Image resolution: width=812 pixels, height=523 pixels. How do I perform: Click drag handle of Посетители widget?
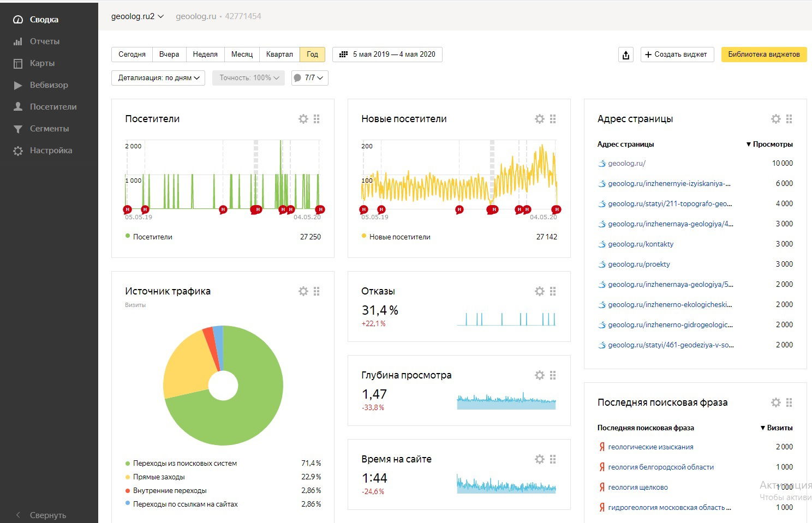(x=317, y=119)
